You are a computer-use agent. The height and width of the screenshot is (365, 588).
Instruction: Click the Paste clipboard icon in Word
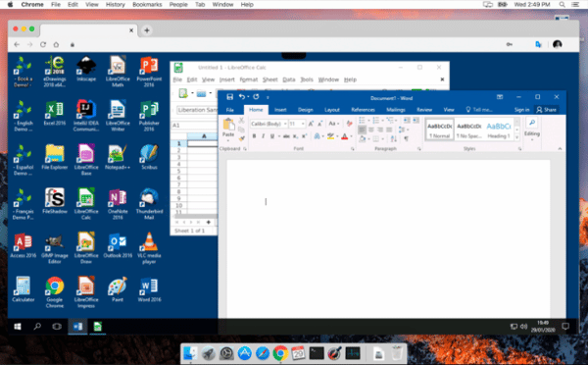click(228, 125)
